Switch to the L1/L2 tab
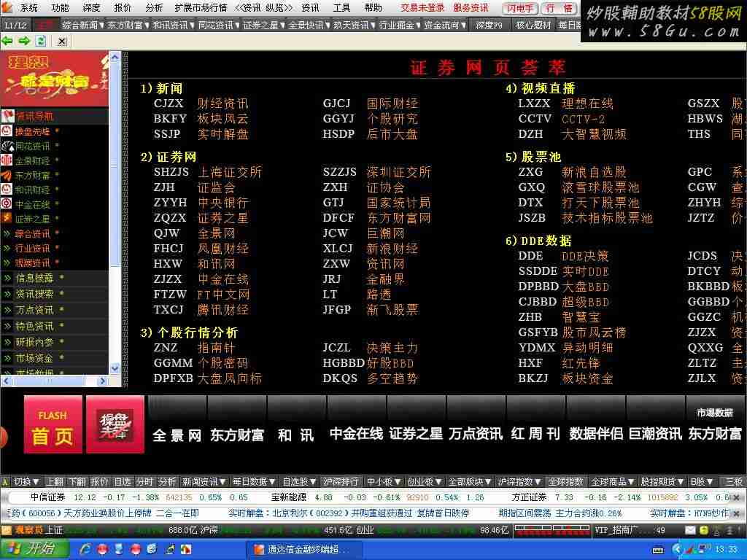Viewport: 747px width, 560px height. [16, 25]
